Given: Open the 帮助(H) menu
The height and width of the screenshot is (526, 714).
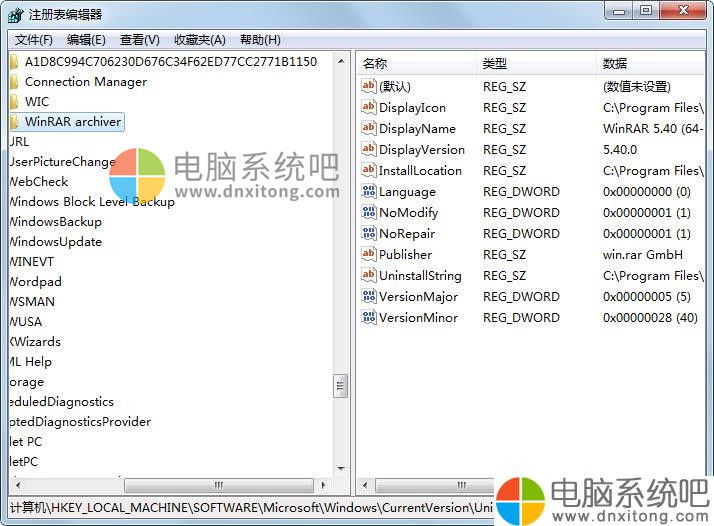Looking at the screenshot, I should pos(260,40).
